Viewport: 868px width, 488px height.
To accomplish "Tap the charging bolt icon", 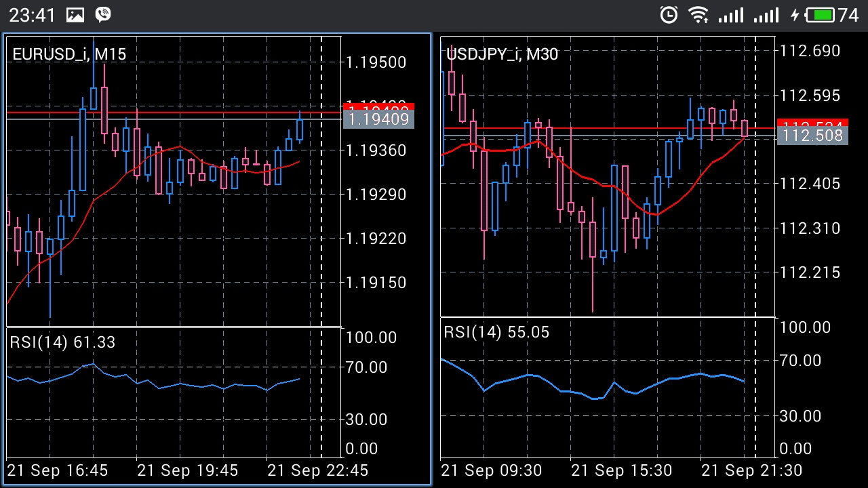I will 795,15.
